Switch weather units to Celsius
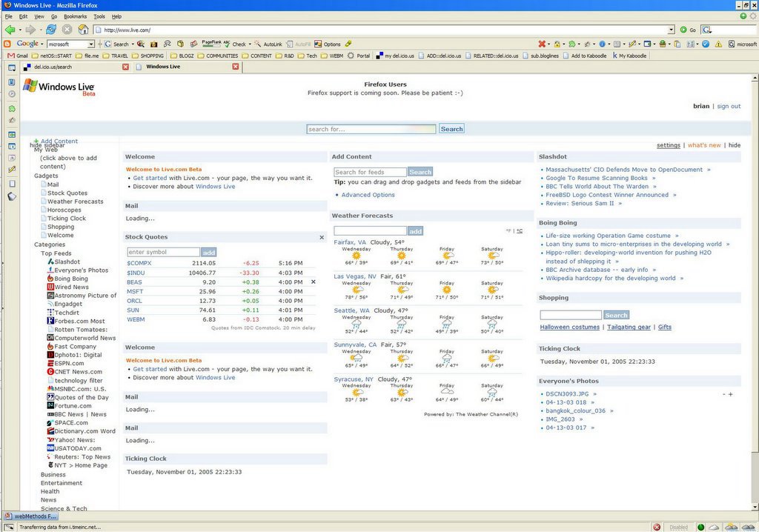Screen dimensions: 759x532 (520, 231)
